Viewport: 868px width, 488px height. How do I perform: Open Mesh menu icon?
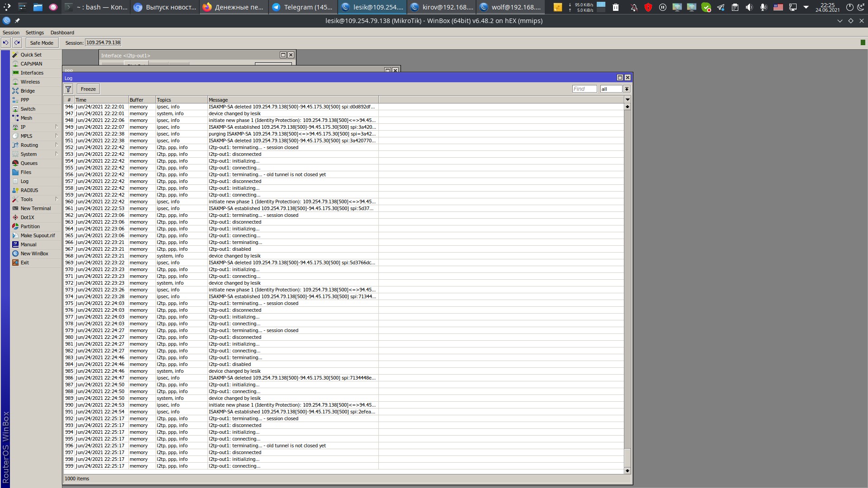[15, 118]
